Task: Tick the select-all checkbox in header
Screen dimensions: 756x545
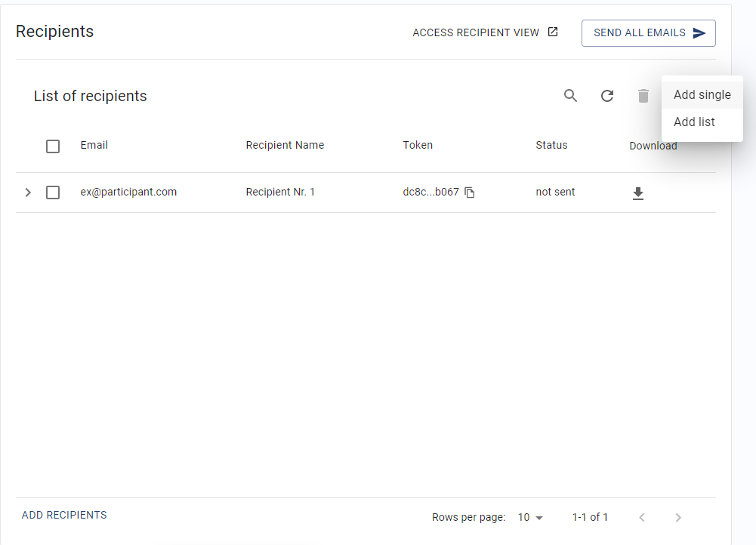Action: click(x=53, y=146)
